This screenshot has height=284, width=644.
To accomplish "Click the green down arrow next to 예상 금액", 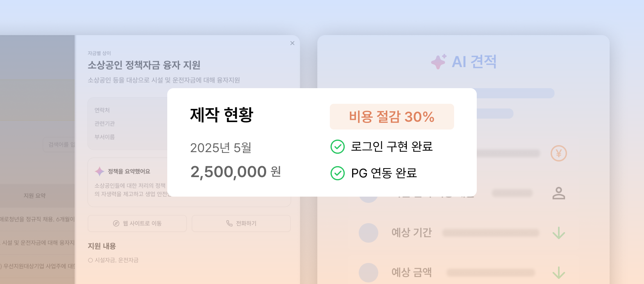I will tap(559, 273).
